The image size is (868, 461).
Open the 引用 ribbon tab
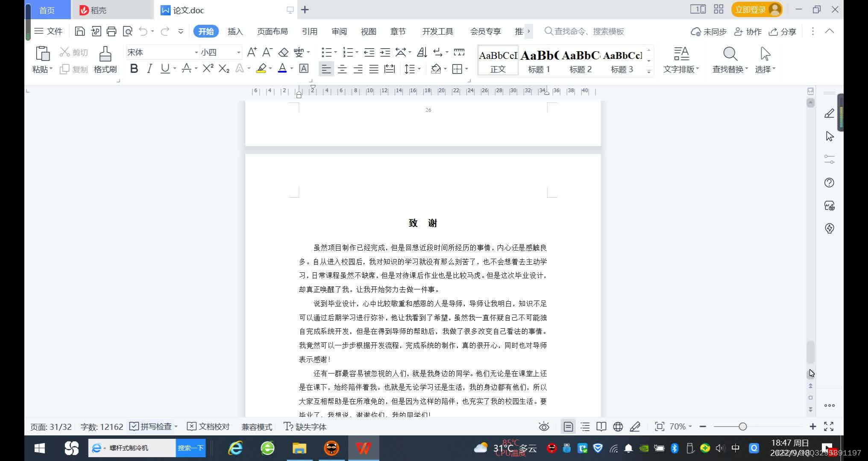(309, 32)
